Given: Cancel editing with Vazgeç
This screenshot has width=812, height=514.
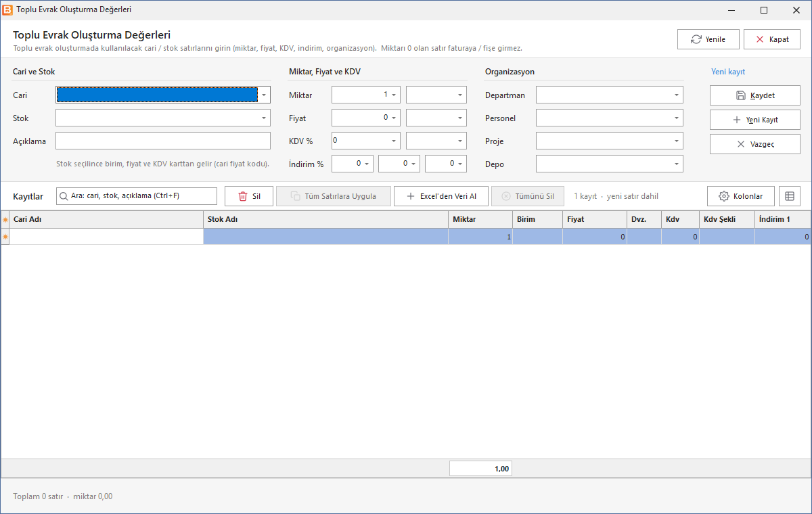Looking at the screenshot, I should [x=755, y=144].
